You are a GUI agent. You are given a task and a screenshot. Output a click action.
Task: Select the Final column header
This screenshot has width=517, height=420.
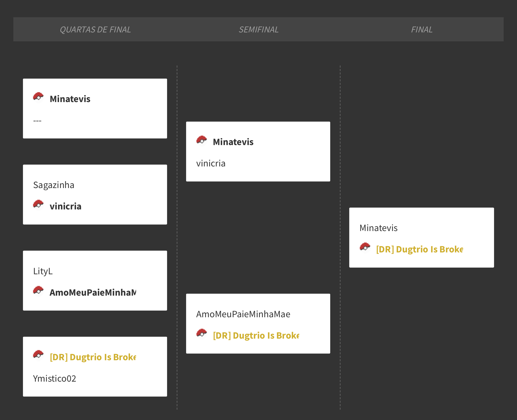click(421, 29)
